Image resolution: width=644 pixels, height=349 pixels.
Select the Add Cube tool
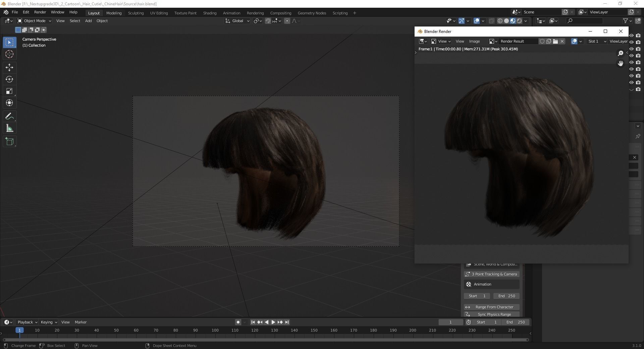[x=9, y=142]
